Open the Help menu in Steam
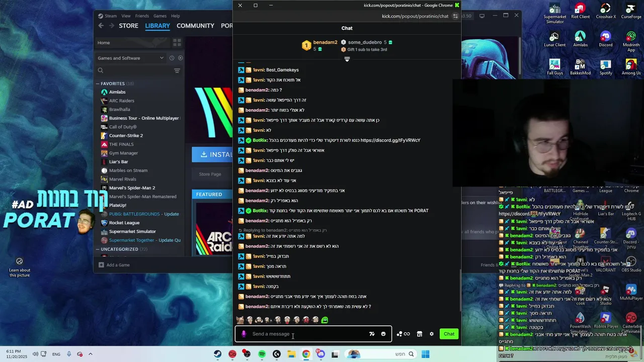Image resolution: width=644 pixels, height=362 pixels. tap(175, 16)
